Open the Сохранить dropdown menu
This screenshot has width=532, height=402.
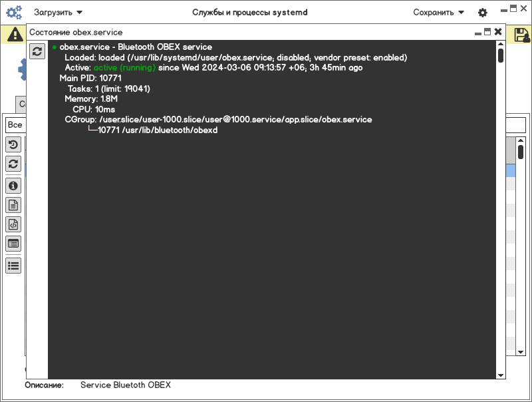[x=438, y=13]
